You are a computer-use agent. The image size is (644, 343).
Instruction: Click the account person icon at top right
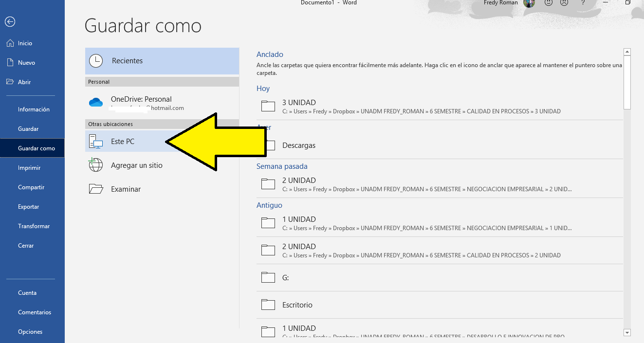(564, 3)
